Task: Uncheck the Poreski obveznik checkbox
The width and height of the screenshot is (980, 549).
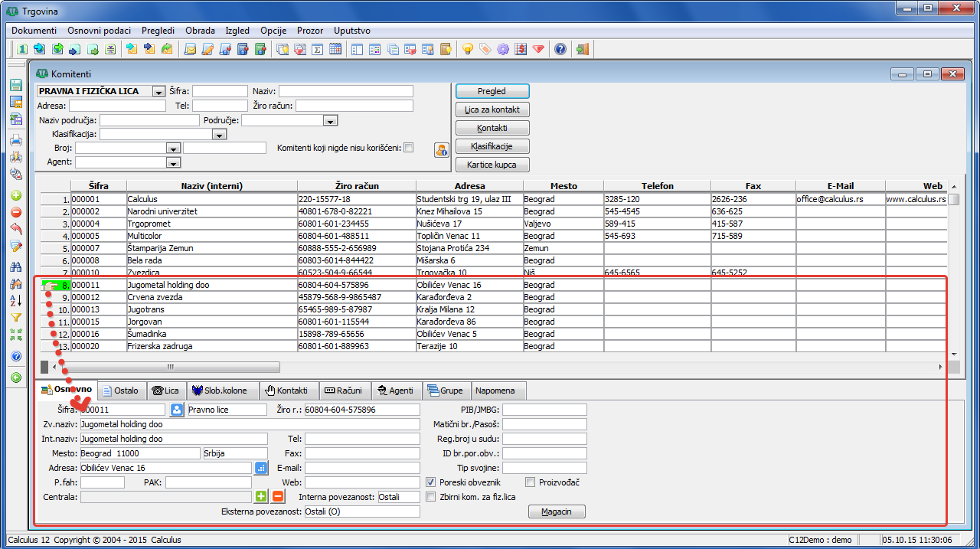Action: click(x=430, y=482)
